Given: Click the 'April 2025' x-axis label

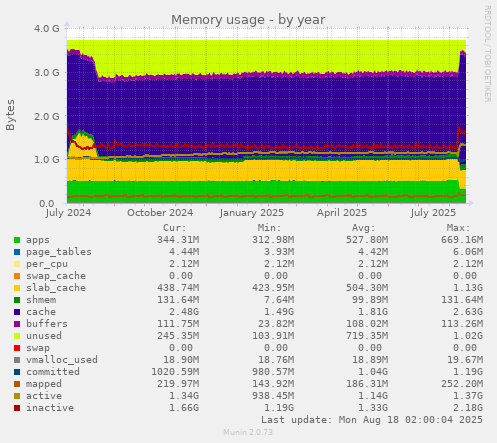Looking at the screenshot, I should click(x=342, y=213).
